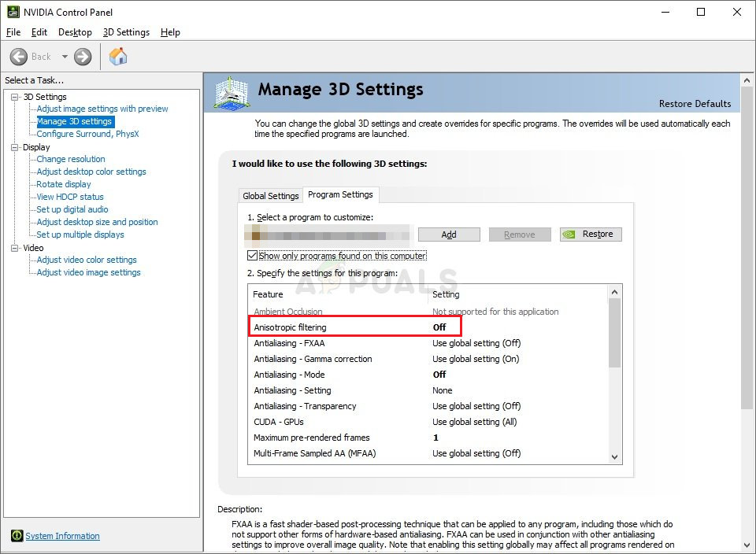Select the Program Settings tab
756x554 pixels.
tap(340, 194)
